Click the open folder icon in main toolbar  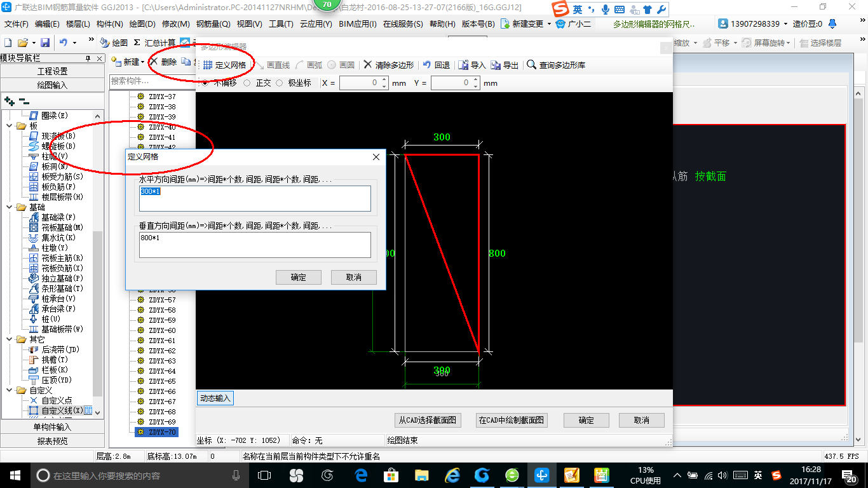22,43
